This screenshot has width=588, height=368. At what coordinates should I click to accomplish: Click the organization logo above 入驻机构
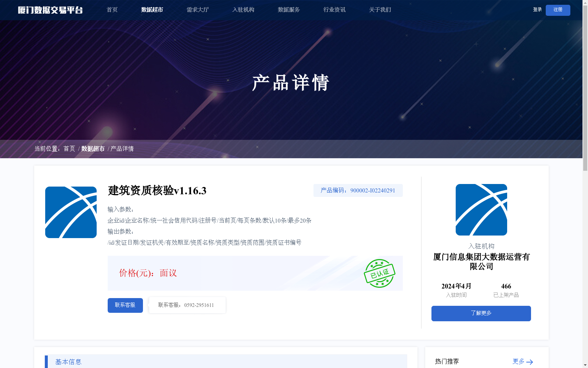tap(481, 210)
